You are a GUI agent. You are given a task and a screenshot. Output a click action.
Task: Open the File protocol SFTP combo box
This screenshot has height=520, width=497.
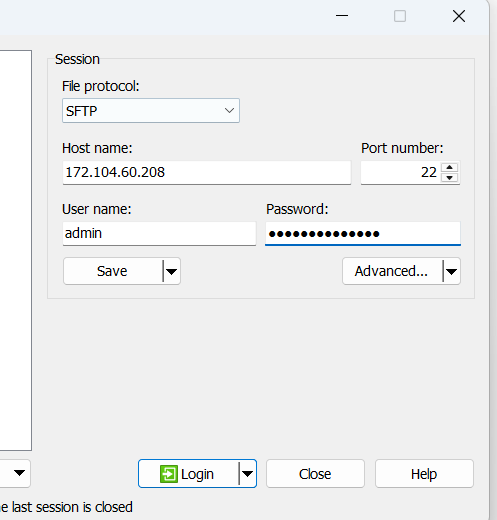tap(151, 111)
